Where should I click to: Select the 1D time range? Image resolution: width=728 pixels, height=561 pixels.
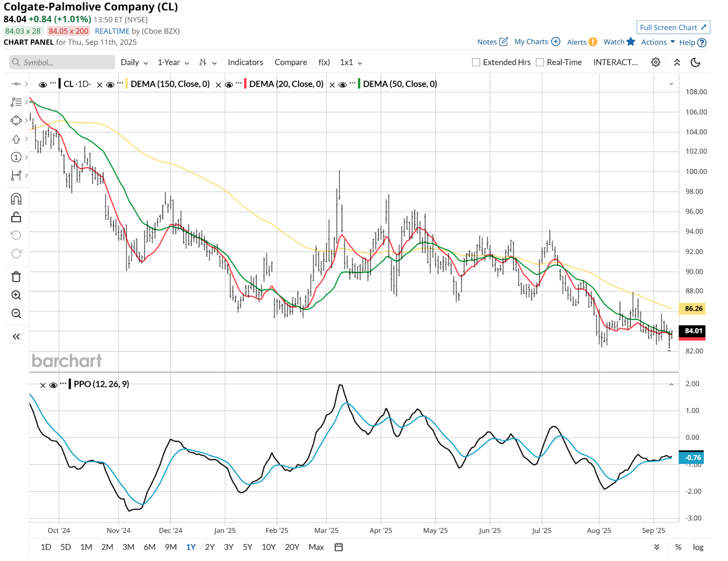pos(45,547)
